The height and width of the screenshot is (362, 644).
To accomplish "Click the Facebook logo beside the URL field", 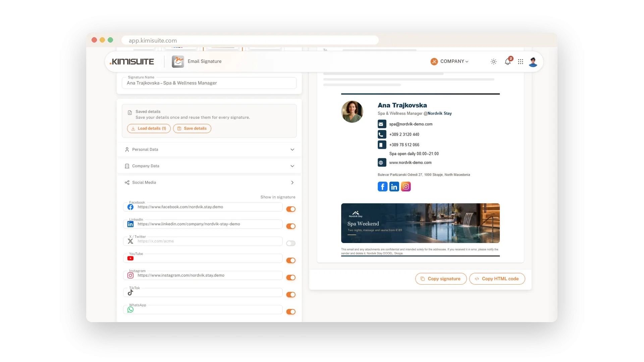I will [130, 207].
